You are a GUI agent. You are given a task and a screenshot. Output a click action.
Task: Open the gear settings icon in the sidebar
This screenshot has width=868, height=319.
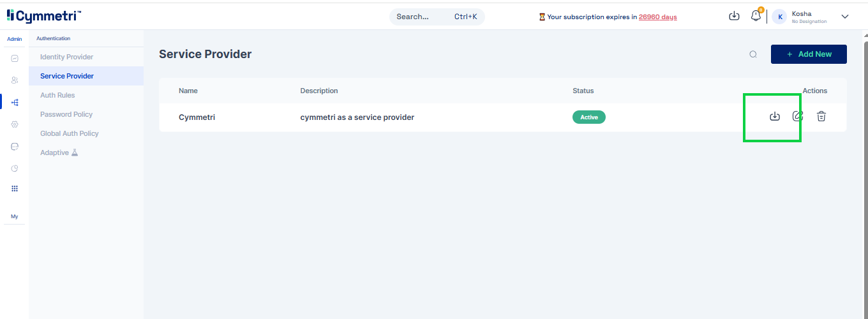tap(15, 124)
